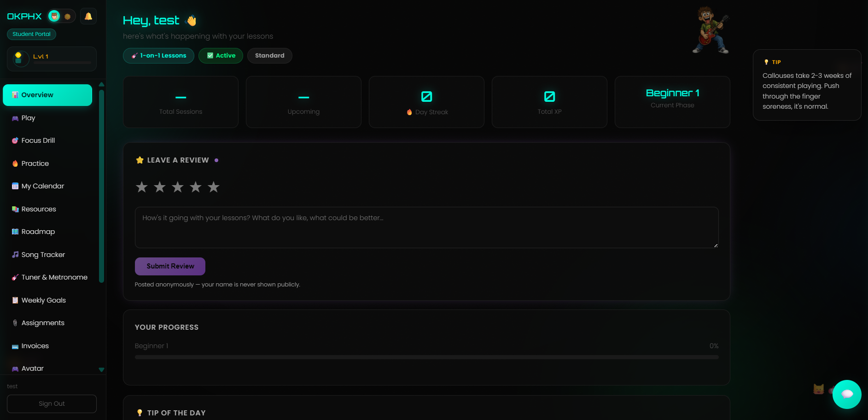Open the Overview menu item
The width and height of the screenshot is (868, 420).
click(x=47, y=95)
